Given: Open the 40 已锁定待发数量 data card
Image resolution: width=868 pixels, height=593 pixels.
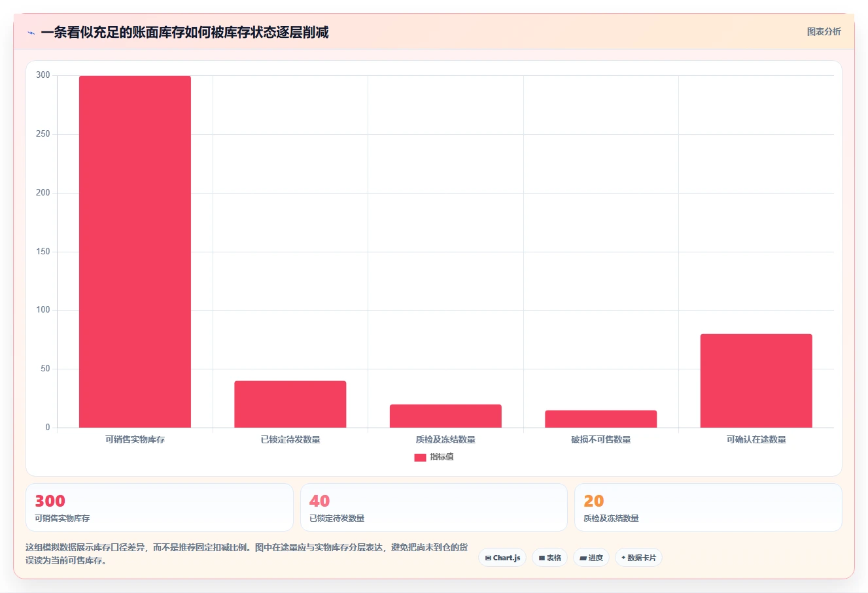Looking at the screenshot, I should coord(434,507).
